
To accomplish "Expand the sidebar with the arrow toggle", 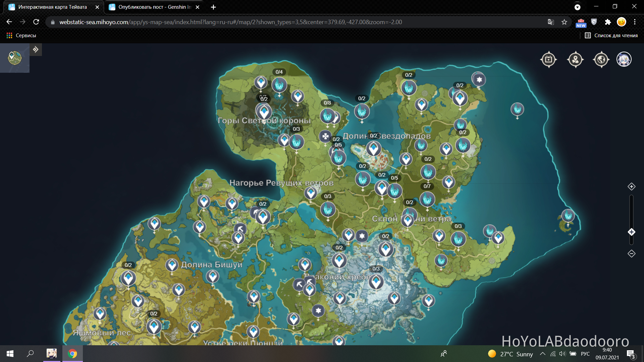I will coord(36,50).
